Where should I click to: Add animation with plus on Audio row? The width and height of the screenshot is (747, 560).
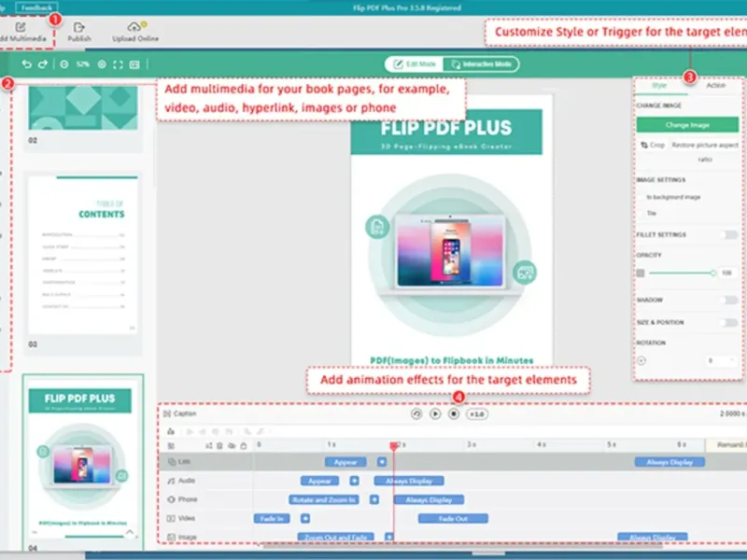[x=354, y=481]
